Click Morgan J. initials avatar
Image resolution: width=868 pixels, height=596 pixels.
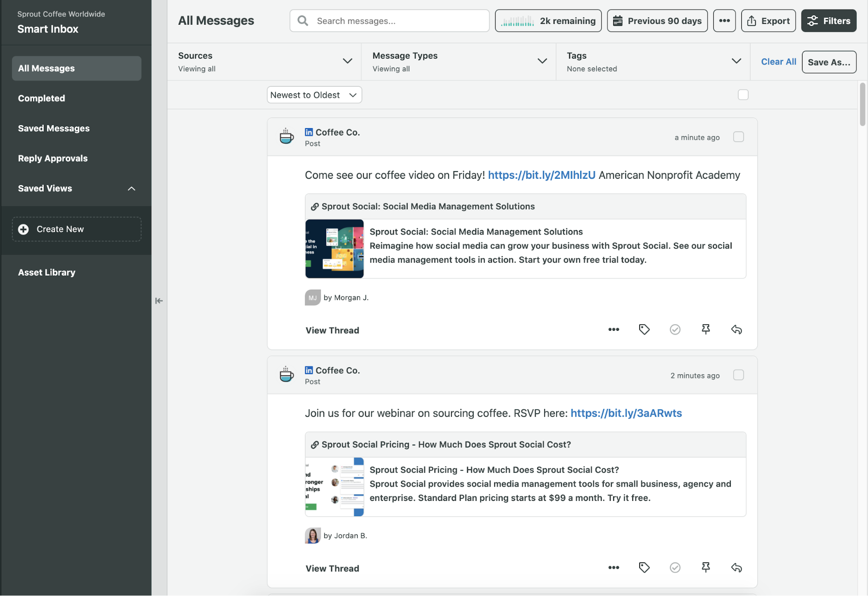click(x=313, y=297)
